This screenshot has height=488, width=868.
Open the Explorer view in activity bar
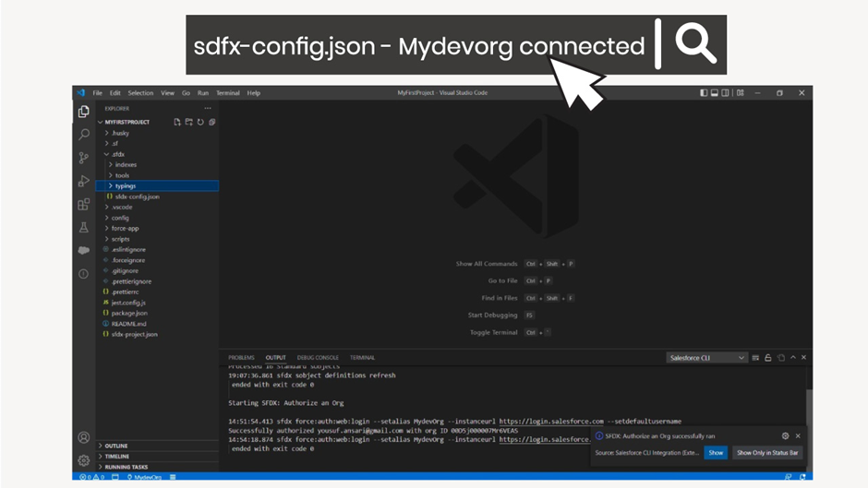coord(84,112)
